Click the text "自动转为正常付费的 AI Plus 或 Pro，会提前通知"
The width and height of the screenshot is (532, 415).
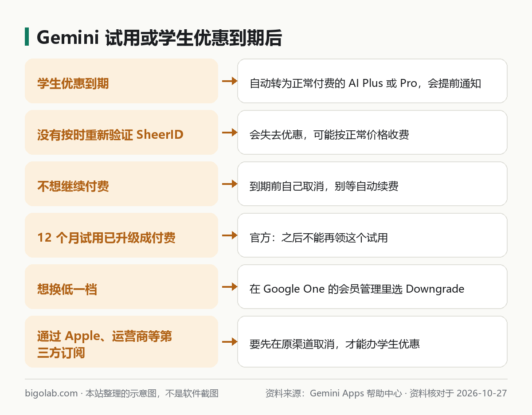coord(365,83)
